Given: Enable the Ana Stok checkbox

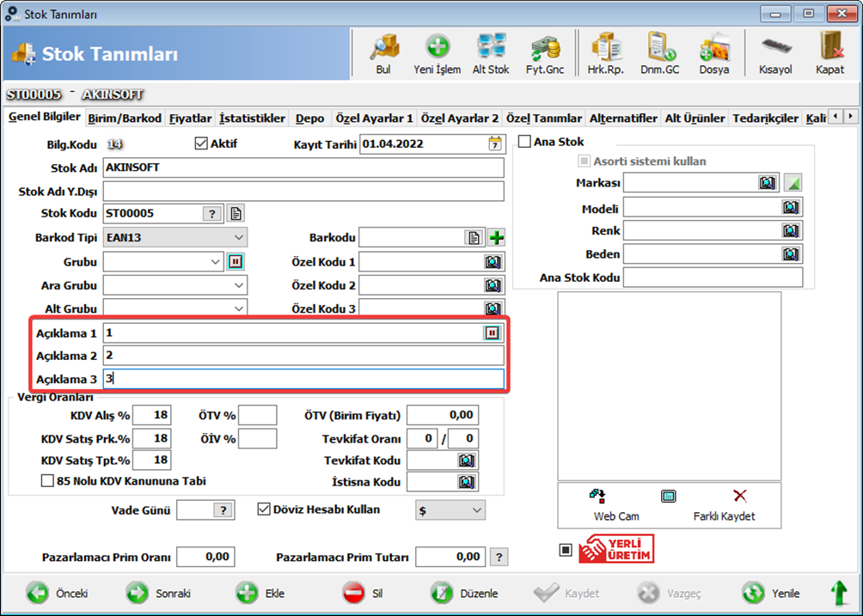Looking at the screenshot, I should click(x=524, y=142).
